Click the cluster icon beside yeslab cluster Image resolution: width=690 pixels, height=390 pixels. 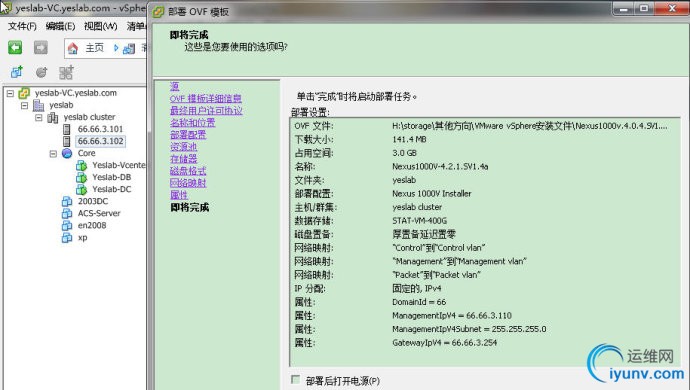[x=53, y=117]
